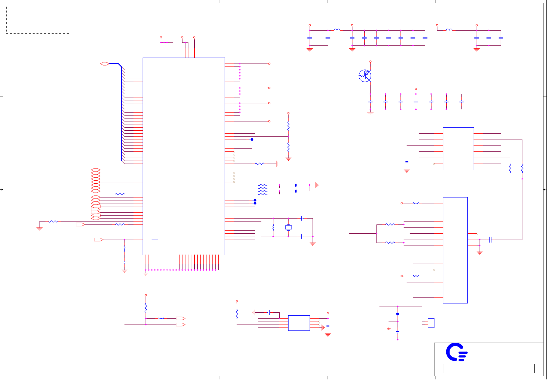Click the blue C-shaped logo in title block
Screen dimensions: 555x392
457,352
